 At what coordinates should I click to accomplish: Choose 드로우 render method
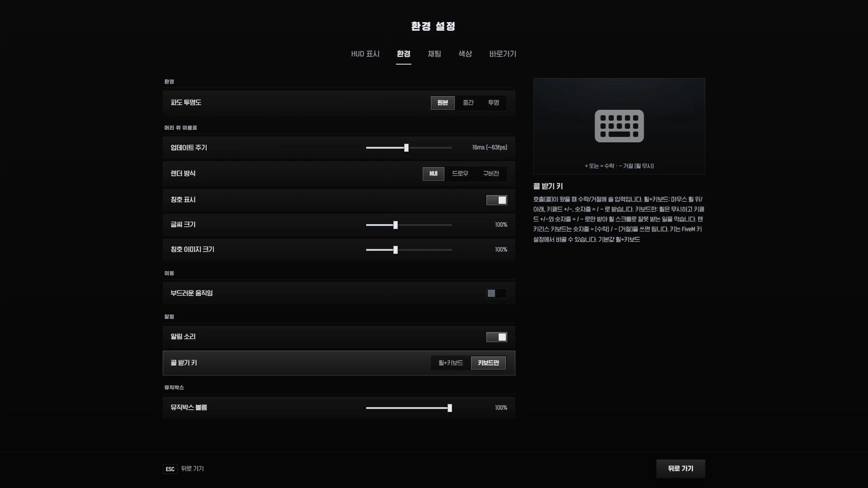tap(460, 174)
